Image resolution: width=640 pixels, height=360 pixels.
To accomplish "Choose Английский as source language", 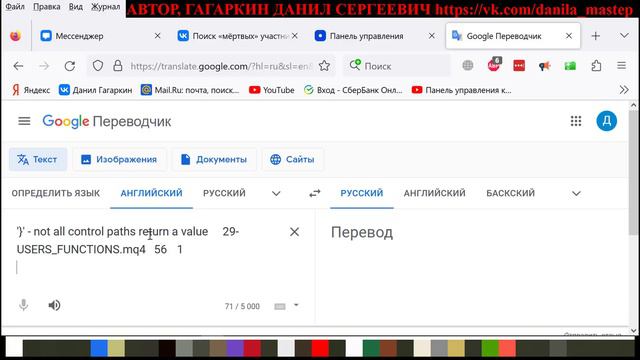I will (x=151, y=193).
